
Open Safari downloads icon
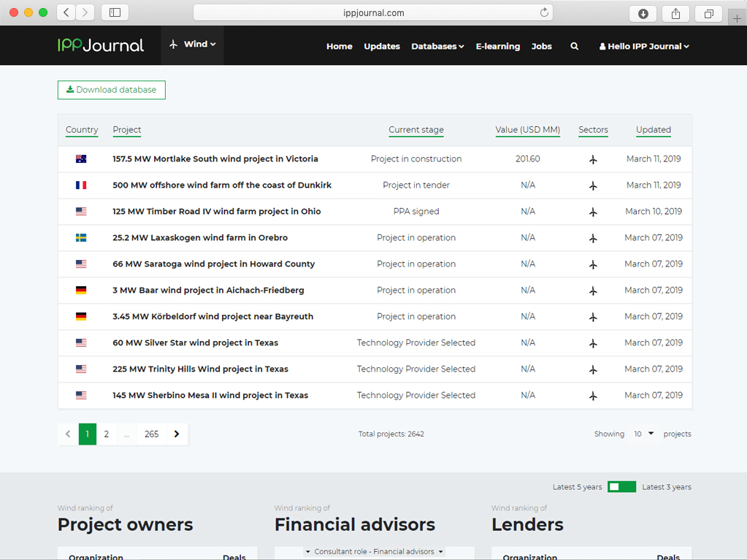[x=643, y=13]
